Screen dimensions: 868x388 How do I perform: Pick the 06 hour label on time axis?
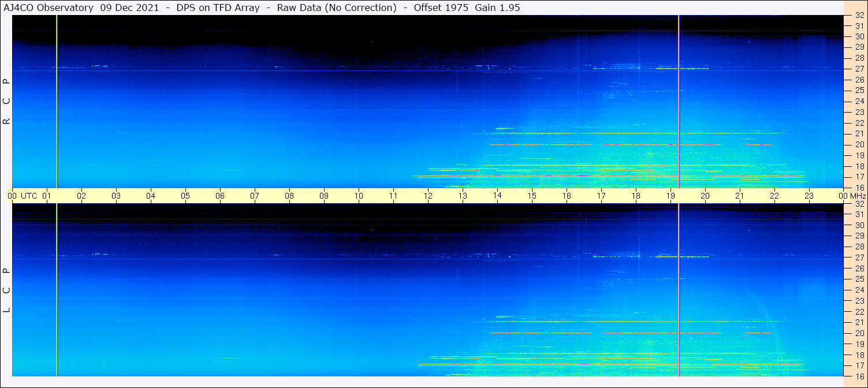(x=220, y=196)
